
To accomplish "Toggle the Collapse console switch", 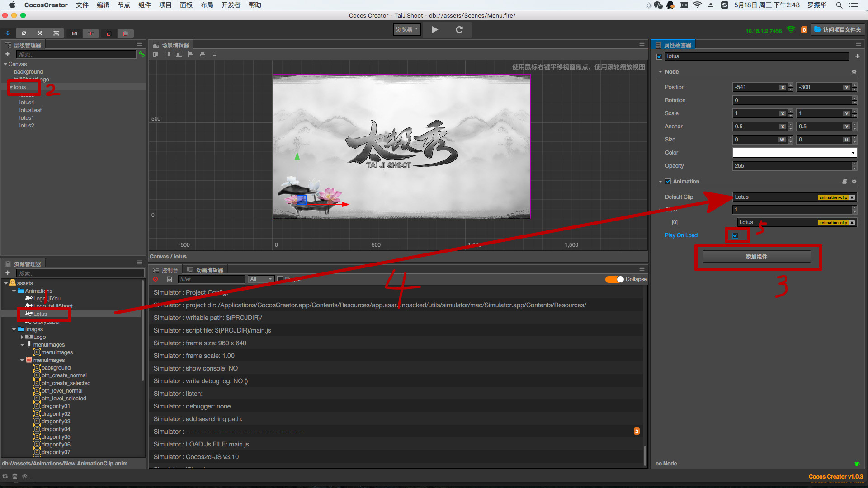I will pos(614,279).
